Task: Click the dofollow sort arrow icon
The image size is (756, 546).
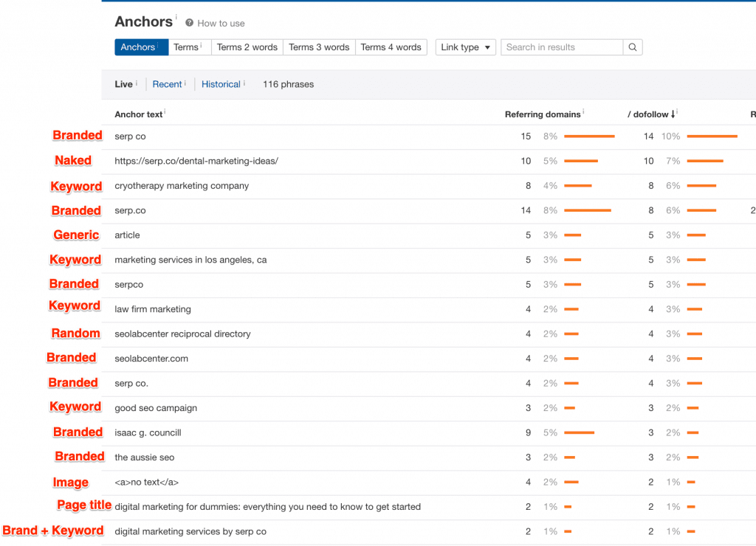Action: click(x=673, y=114)
